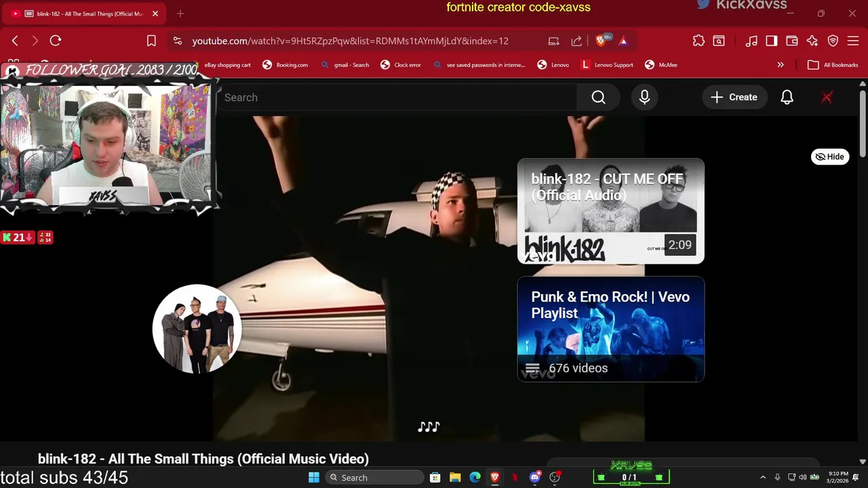
Task: Show hidden system tray icons
Action: click(x=763, y=478)
